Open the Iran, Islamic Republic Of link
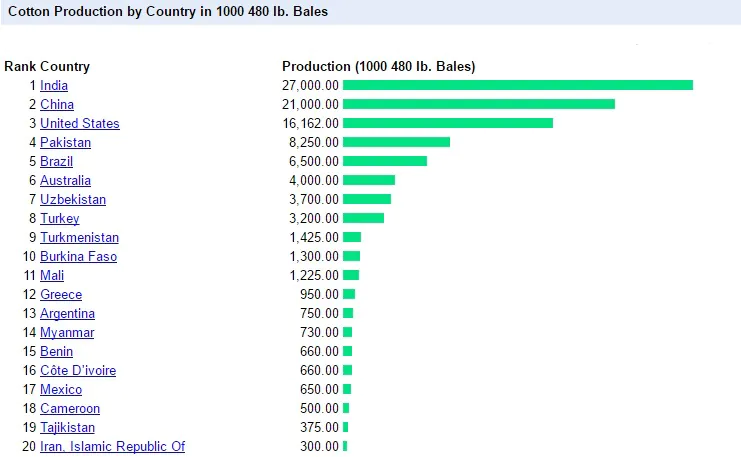This screenshot has width=741, height=457. pyautogui.click(x=112, y=446)
